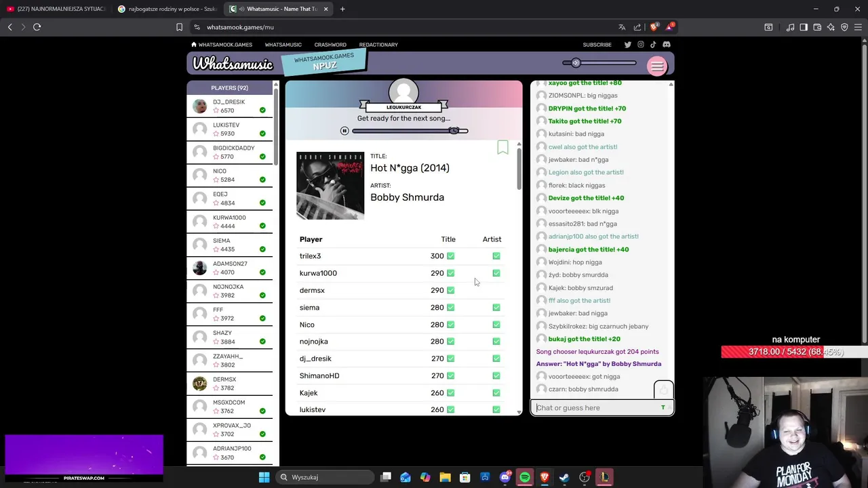Viewport: 868px width, 488px height.
Task: Click the Title column header
Action: 448,239
